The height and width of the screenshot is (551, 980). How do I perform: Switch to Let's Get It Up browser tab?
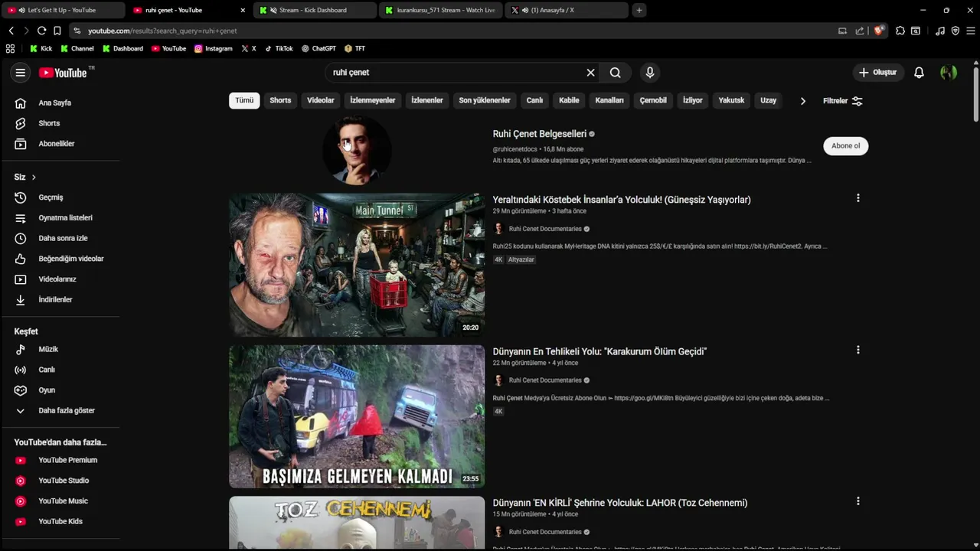point(63,10)
